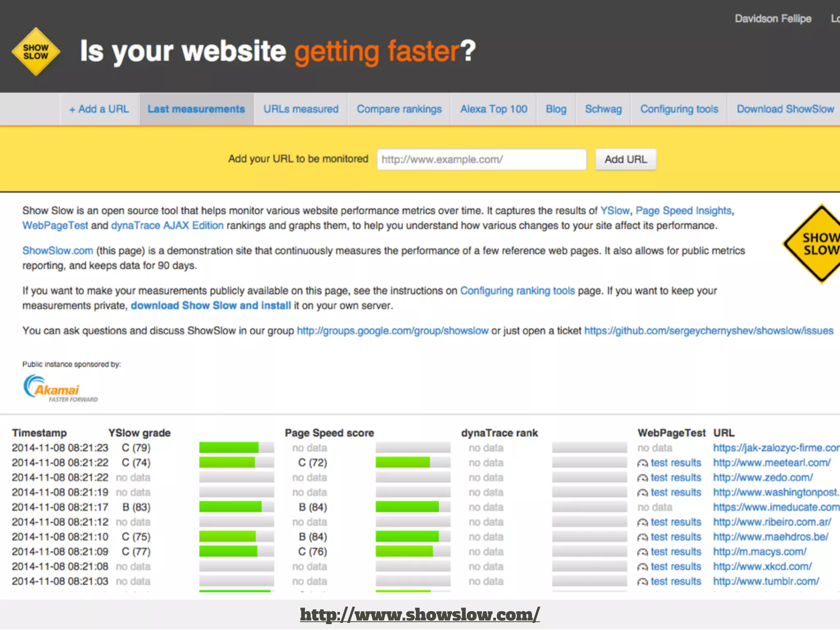The height and width of the screenshot is (630, 840).
Task: Select the Last measurements tab
Action: click(x=196, y=109)
